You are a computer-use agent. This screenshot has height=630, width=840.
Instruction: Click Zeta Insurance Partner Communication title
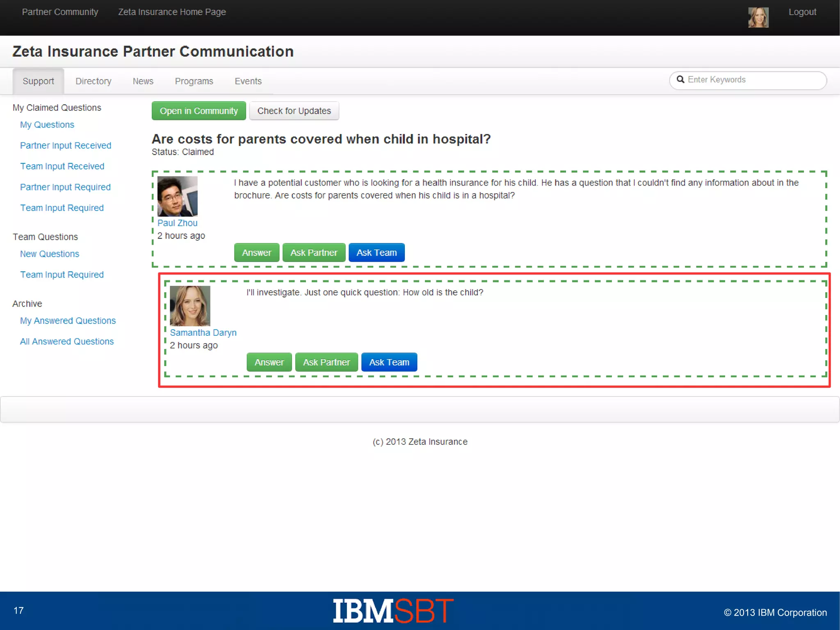coord(153,51)
